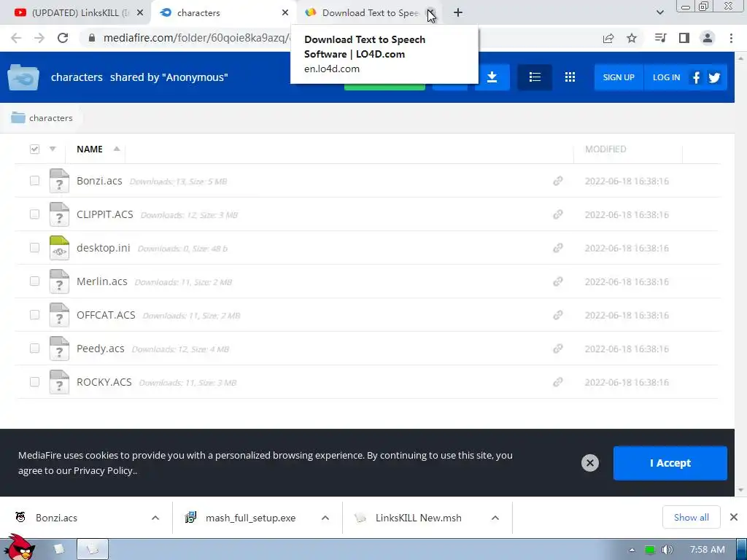Share folder via Twitter icon
Screen dimensions: 747x560
click(714, 77)
